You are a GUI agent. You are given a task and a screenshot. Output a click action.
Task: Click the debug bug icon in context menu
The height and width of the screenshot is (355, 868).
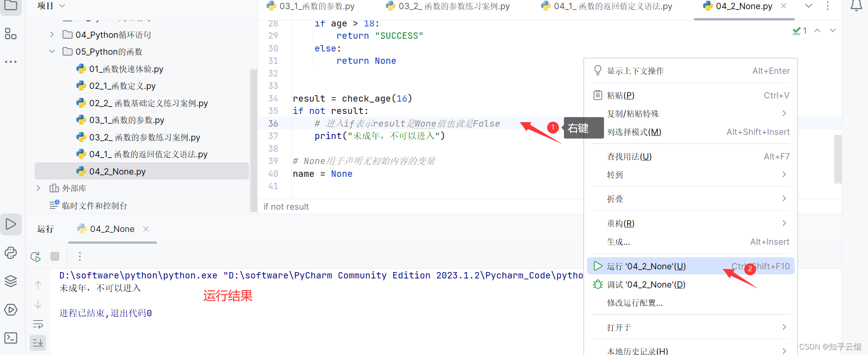[x=598, y=284]
